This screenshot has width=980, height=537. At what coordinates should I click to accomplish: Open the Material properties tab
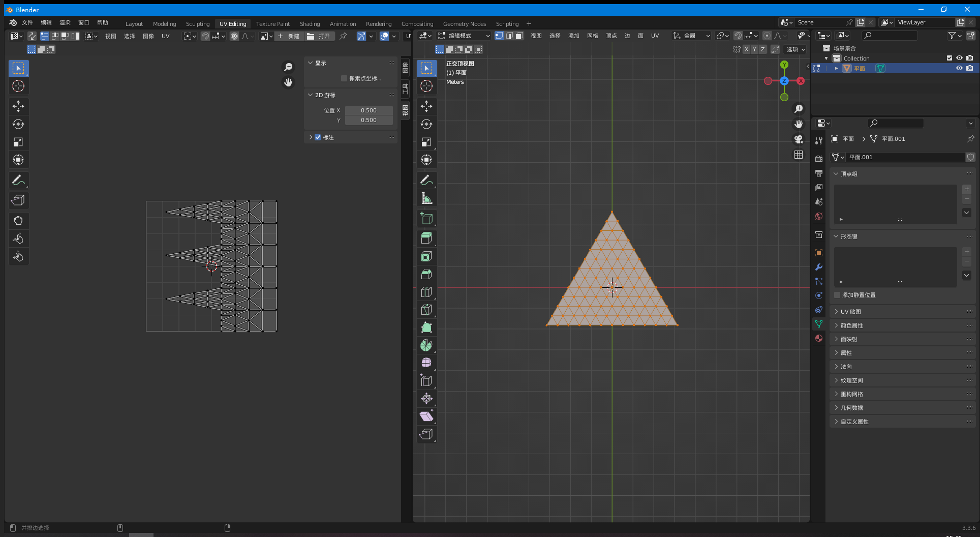click(819, 338)
